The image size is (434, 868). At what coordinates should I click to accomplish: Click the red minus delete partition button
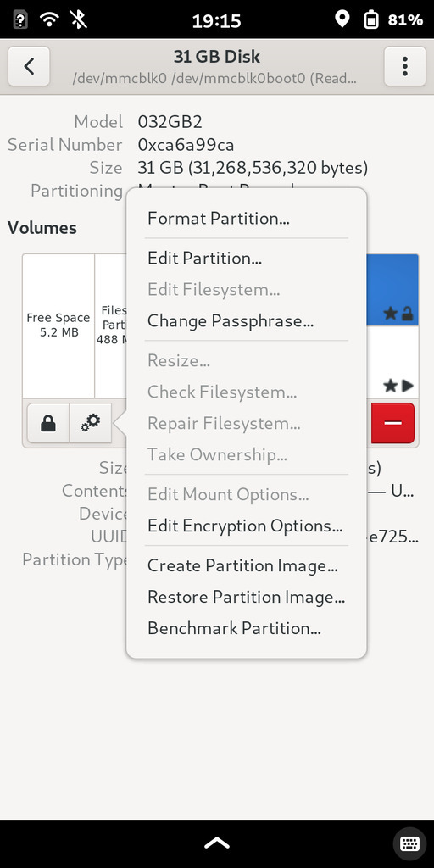(392, 424)
